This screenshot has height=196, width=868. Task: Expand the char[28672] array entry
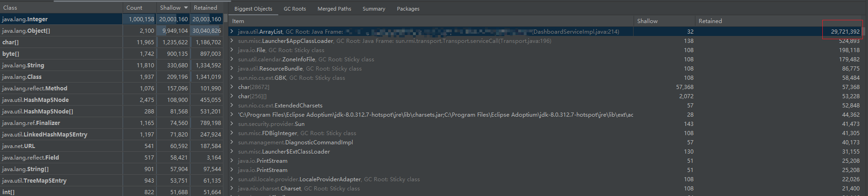[232, 87]
